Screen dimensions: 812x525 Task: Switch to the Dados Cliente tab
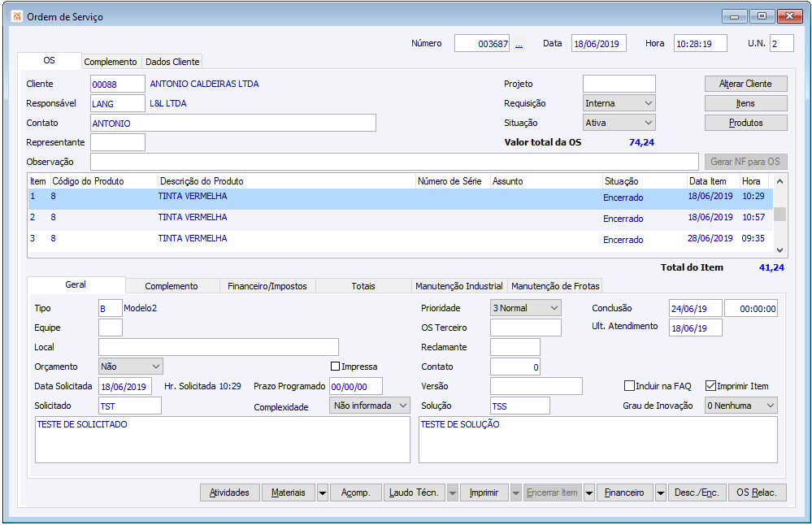click(x=172, y=62)
